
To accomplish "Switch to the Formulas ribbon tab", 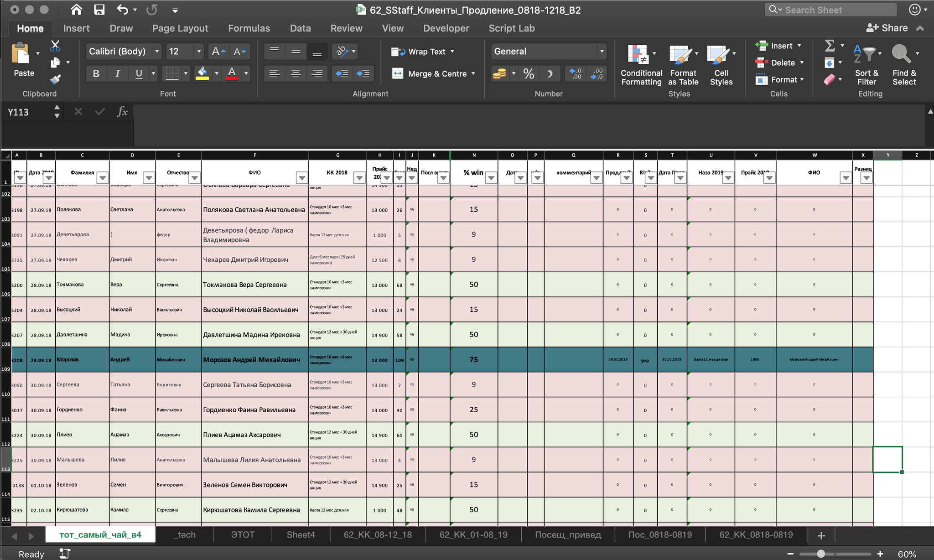I will pos(249,28).
